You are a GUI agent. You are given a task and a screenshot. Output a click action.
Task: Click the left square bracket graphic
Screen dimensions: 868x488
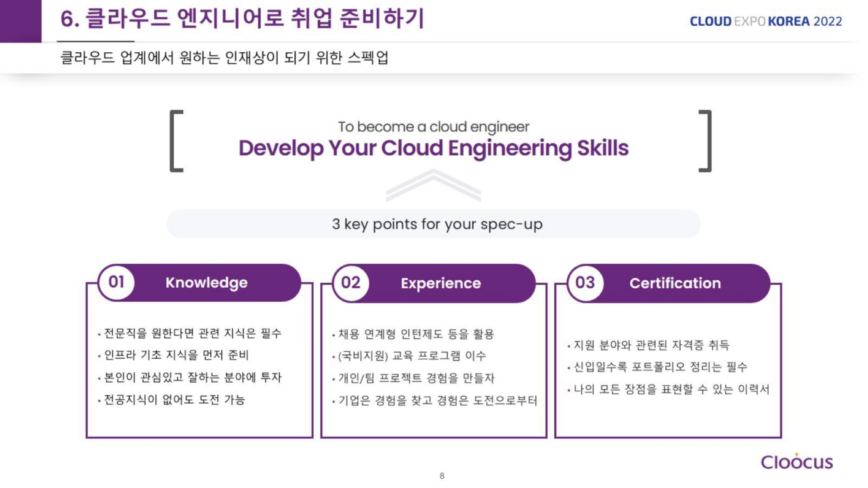pos(177,141)
